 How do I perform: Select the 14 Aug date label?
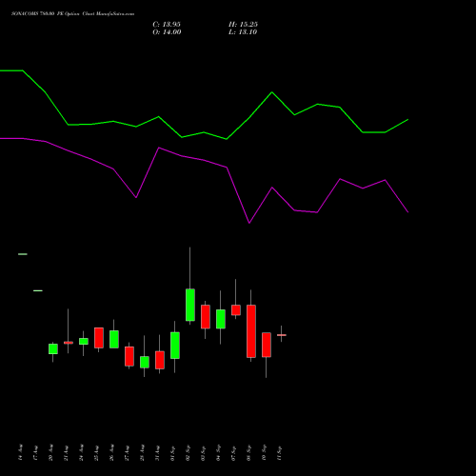(21, 452)
